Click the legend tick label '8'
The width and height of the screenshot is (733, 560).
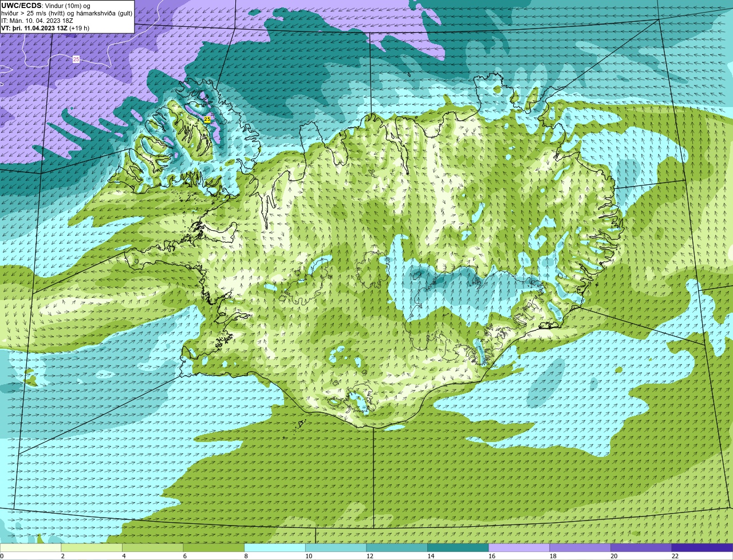(x=246, y=556)
